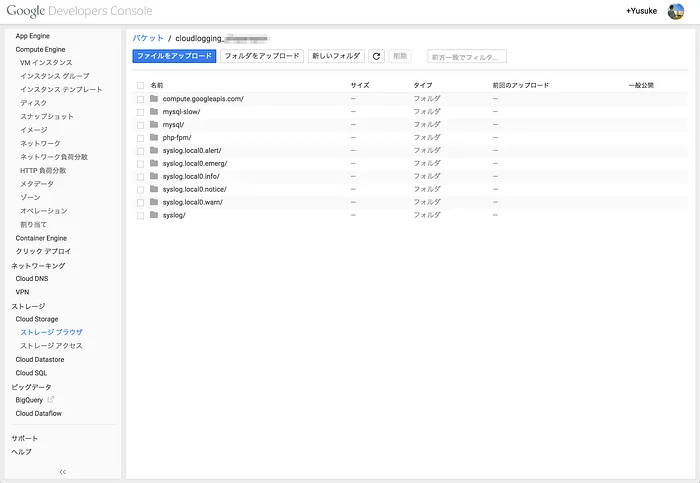The width and height of the screenshot is (700, 483).
Task: Open the syslog.local0.alert/ folder
Action: [192, 150]
